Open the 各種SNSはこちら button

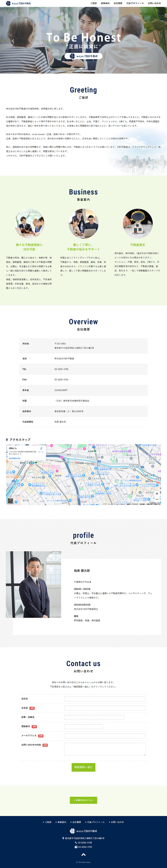click(x=83, y=800)
